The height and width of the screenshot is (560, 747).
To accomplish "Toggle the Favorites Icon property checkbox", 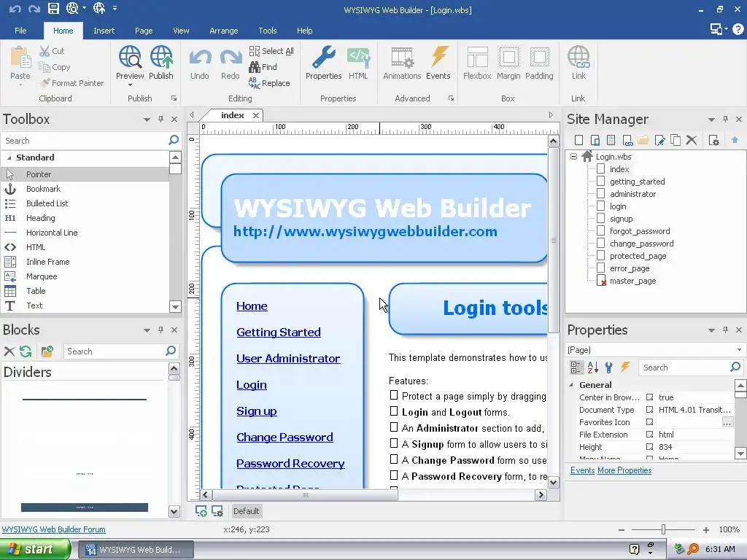I will point(649,422).
